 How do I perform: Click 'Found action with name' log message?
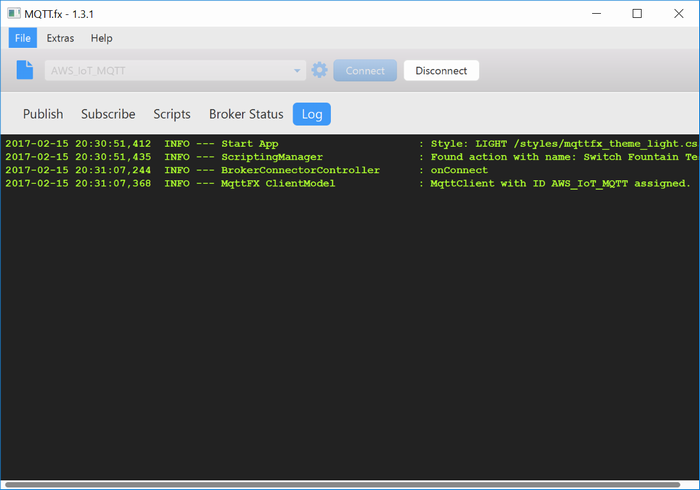point(564,157)
